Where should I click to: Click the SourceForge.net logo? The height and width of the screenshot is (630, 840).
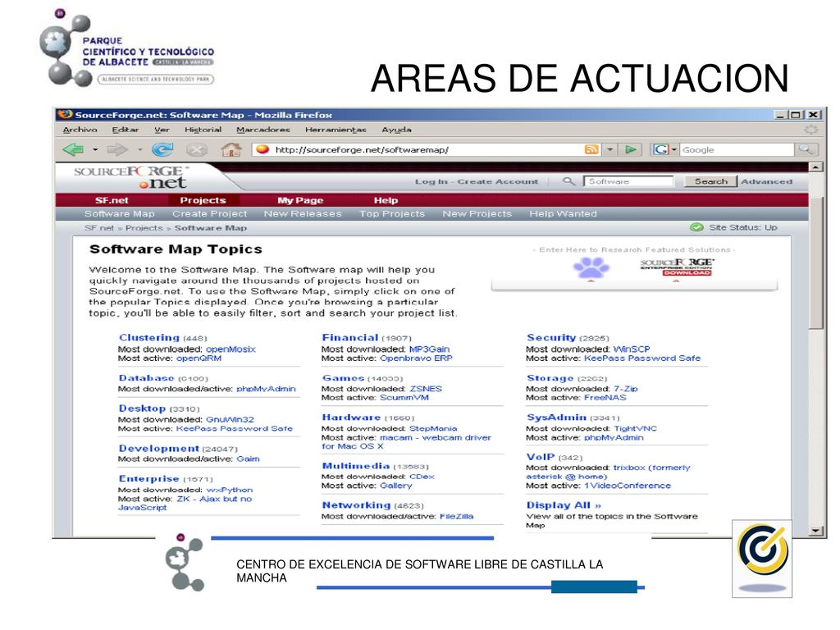point(132,177)
